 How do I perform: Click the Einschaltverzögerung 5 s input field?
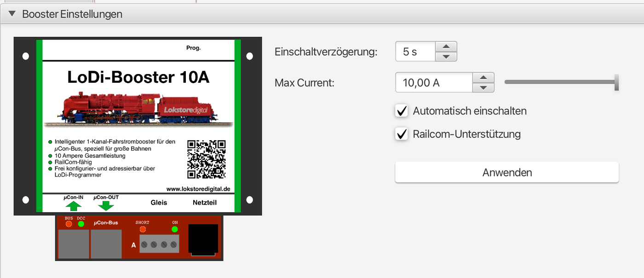tap(415, 51)
